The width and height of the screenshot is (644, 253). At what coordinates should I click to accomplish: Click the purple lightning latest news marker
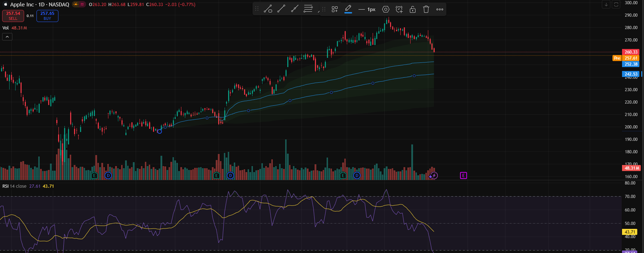click(x=435, y=175)
